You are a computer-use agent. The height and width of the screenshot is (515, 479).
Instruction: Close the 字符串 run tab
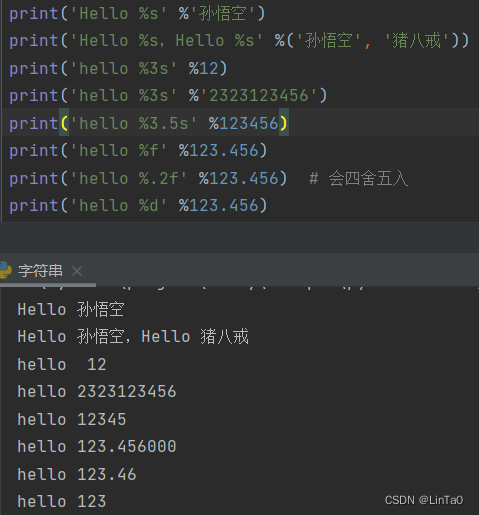[x=77, y=271]
